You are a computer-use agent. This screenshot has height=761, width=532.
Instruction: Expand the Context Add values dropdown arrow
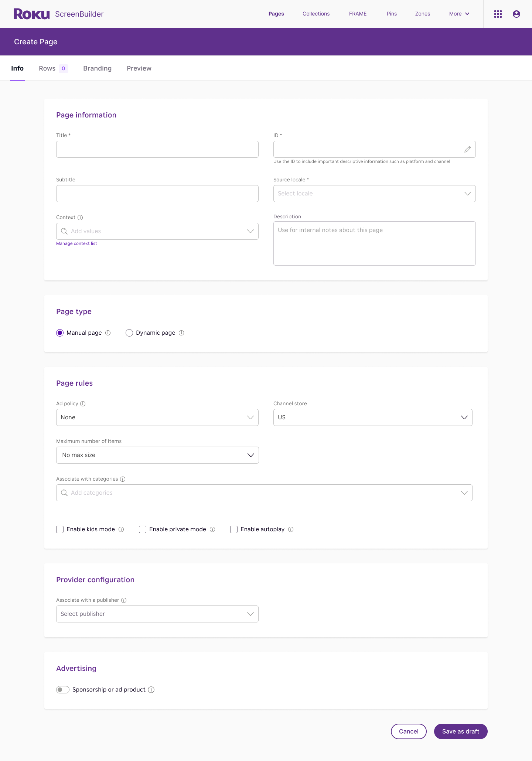(250, 231)
